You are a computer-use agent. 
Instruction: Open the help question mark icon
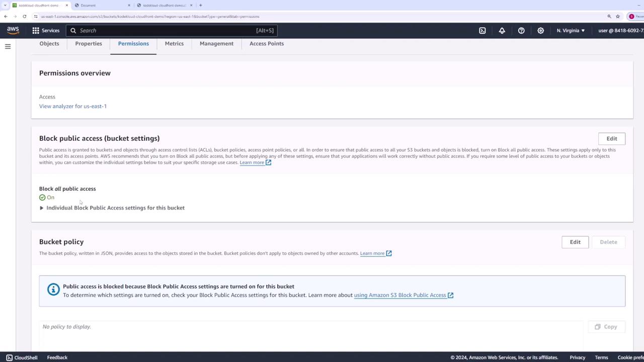521,31
